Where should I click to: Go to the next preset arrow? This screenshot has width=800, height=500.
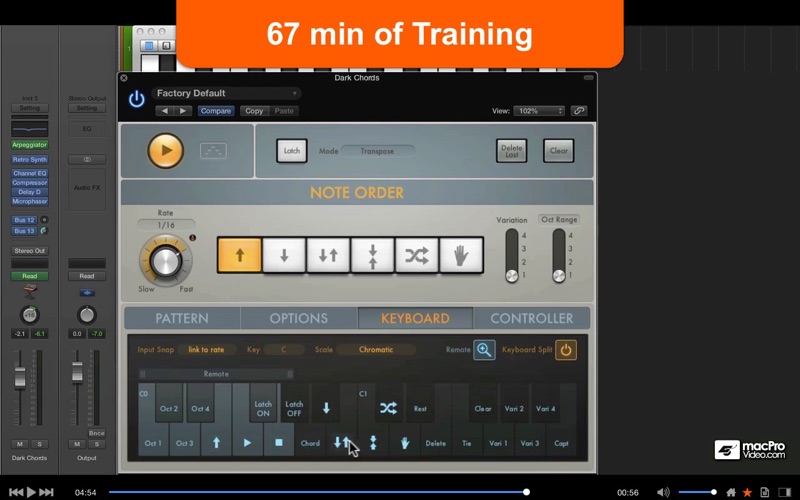(183, 111)
